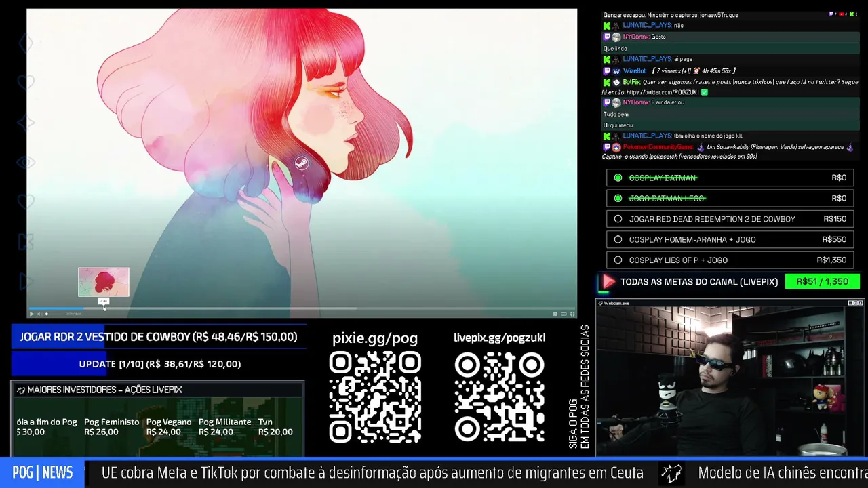Click the faint eye icon beside the video
The height and width of the screenshot is (488, 868).
tap(26, 163)
